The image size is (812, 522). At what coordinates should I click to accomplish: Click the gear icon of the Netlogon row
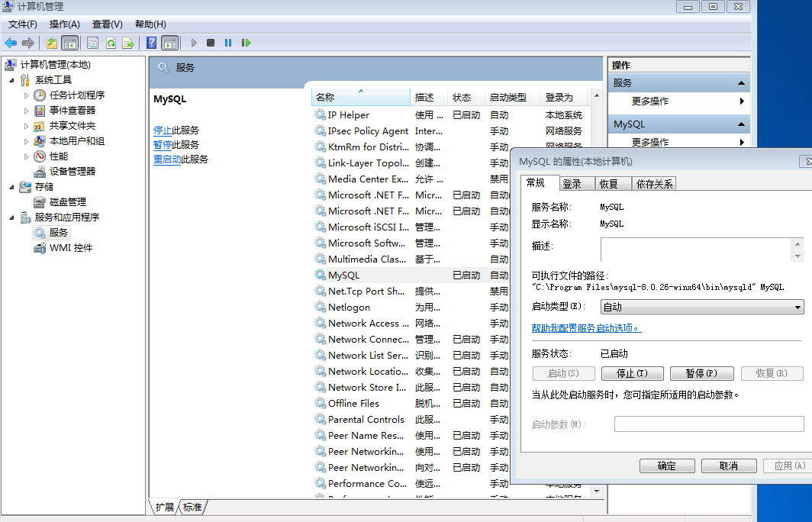(x=321, y=307)
